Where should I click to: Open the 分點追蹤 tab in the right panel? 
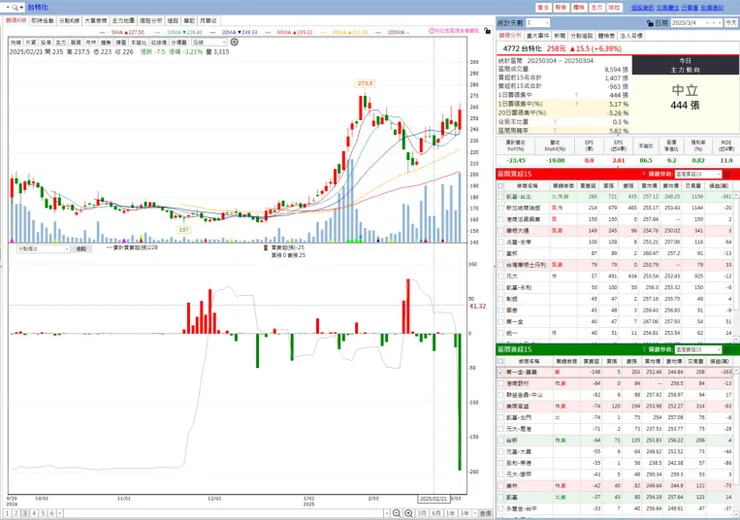point(581,36)
